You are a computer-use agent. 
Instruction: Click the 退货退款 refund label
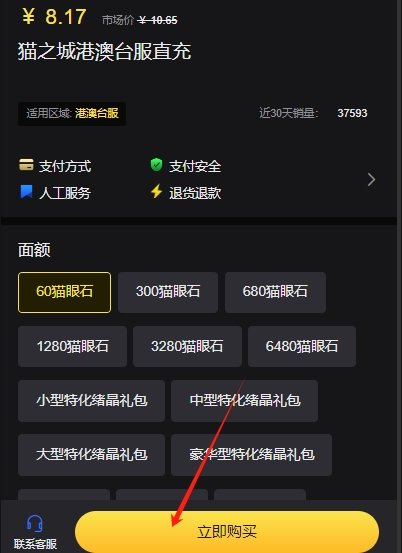click(195, 193)
